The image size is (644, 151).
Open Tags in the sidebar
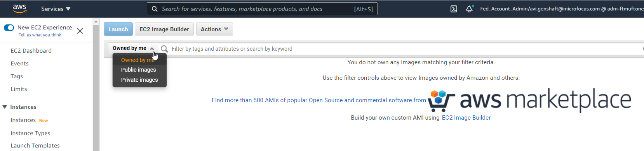17,76
